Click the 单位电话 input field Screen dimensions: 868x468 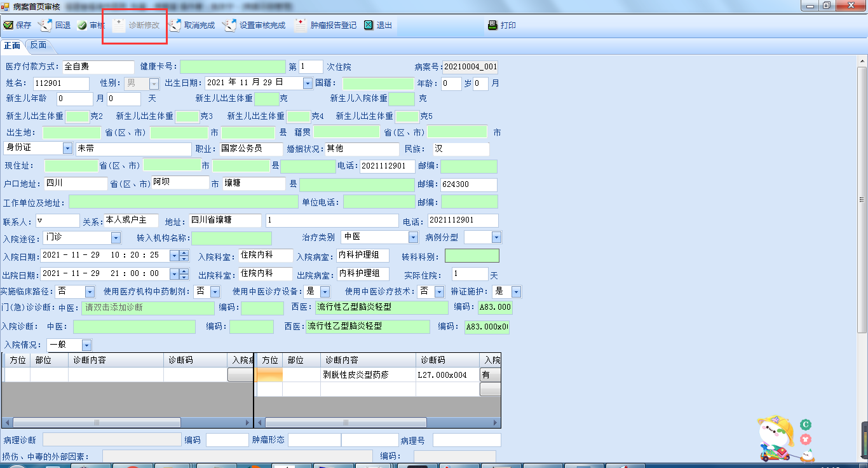379,202
